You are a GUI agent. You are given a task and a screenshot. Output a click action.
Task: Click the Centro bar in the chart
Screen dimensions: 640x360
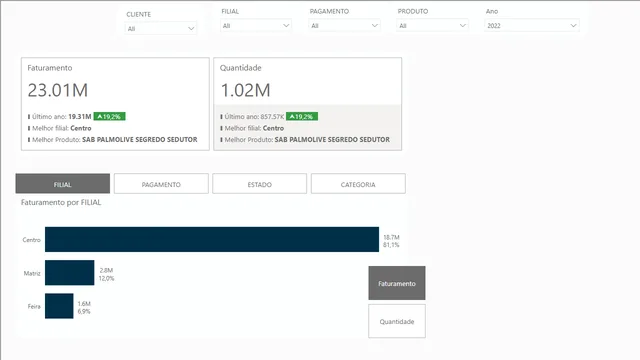212,240
